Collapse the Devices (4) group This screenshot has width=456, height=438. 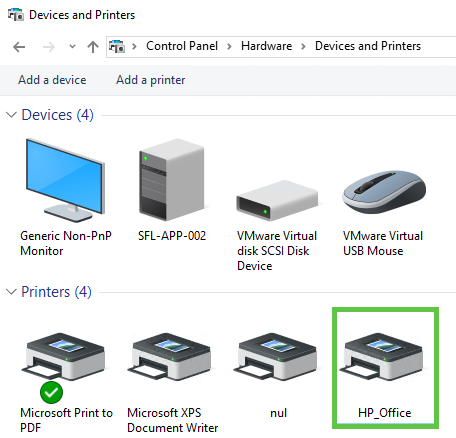point(11,115)
